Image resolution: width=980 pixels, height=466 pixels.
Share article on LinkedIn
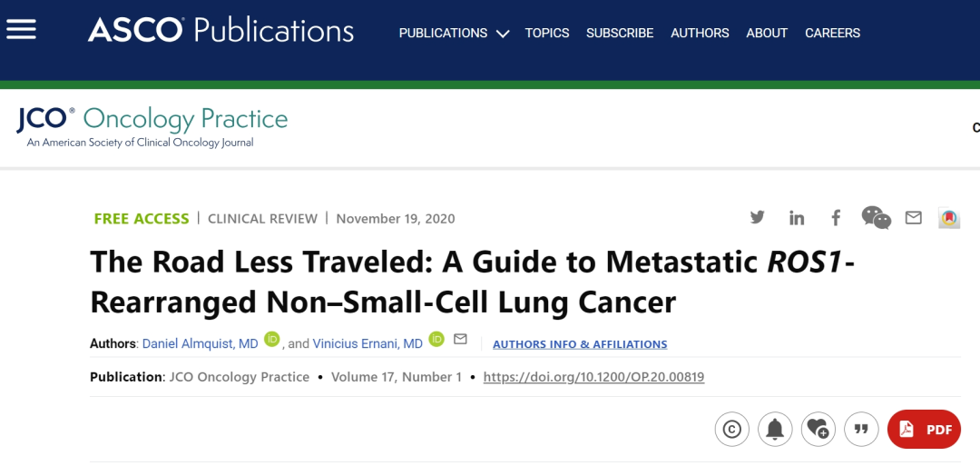click(x=797, y=218)
